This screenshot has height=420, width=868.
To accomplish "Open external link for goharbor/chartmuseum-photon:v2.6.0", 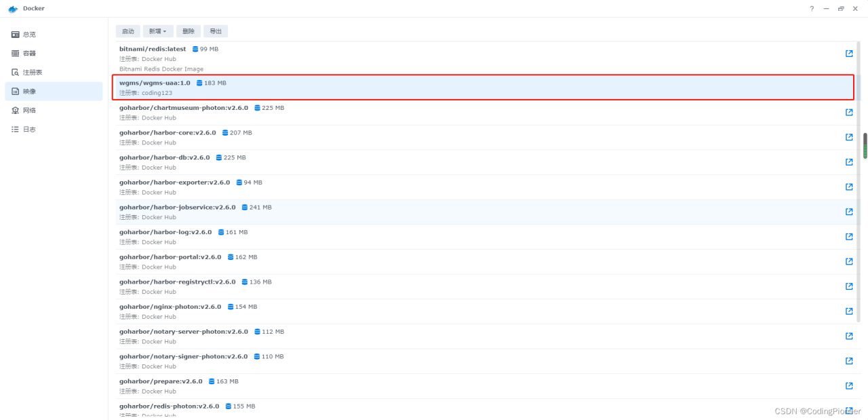I will (849, 113).
